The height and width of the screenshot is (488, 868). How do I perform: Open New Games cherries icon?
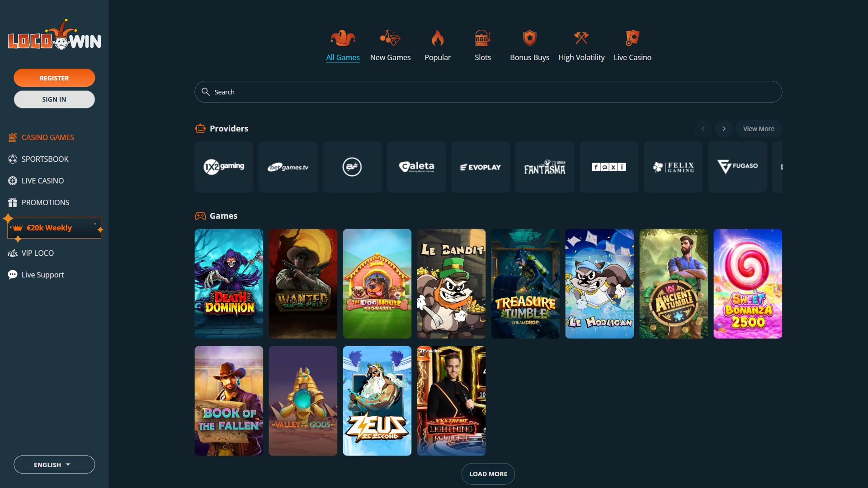point(390,38)
